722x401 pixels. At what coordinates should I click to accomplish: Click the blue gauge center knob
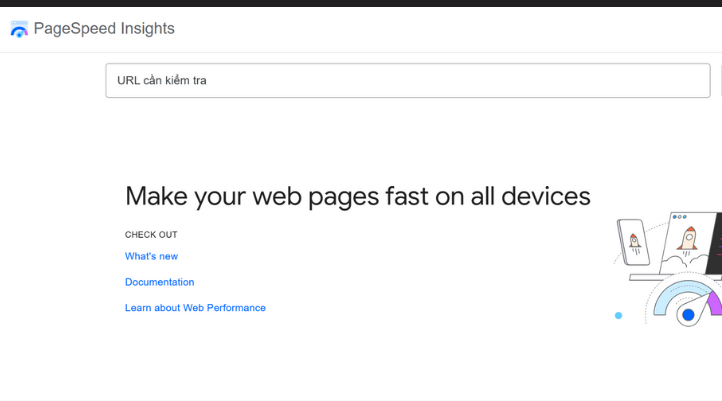687,315
